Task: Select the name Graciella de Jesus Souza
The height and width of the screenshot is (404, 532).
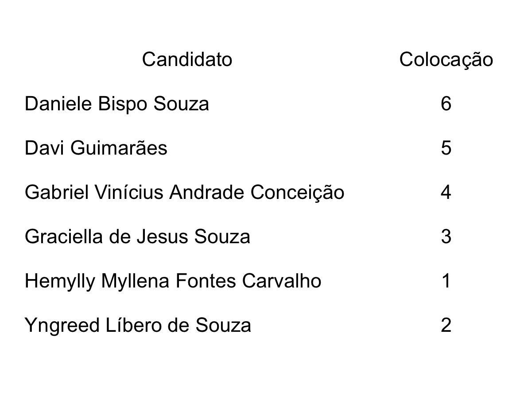Action: (138, 237)
